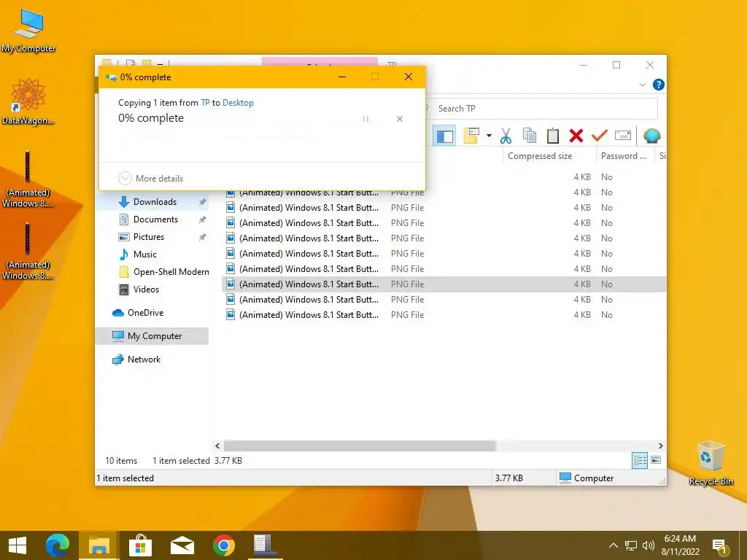Open the Mail app from taskbar
The image size is (747, 560).
tap(182, 545)
